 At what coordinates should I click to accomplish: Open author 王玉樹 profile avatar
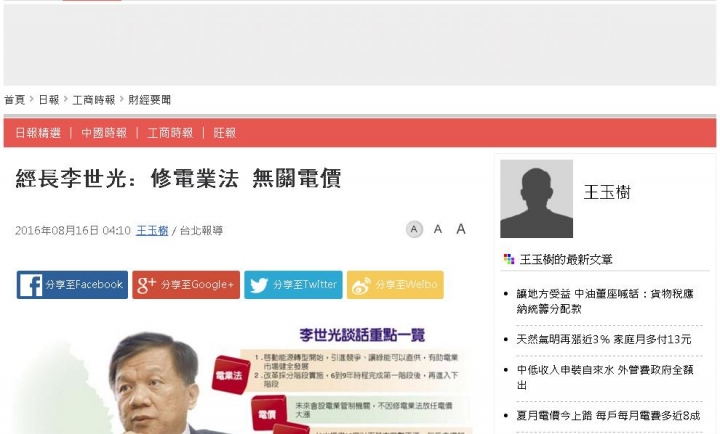coord(536,199)
